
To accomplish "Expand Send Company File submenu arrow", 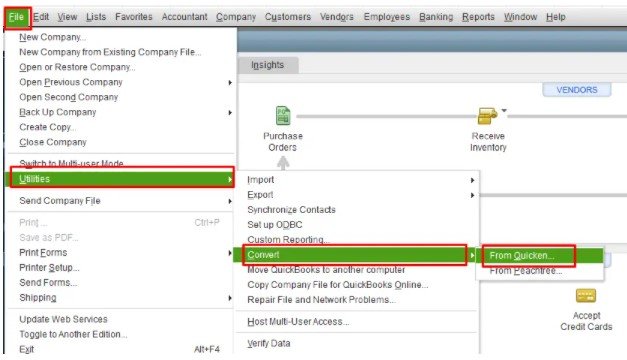I will [x=230, y=201].
